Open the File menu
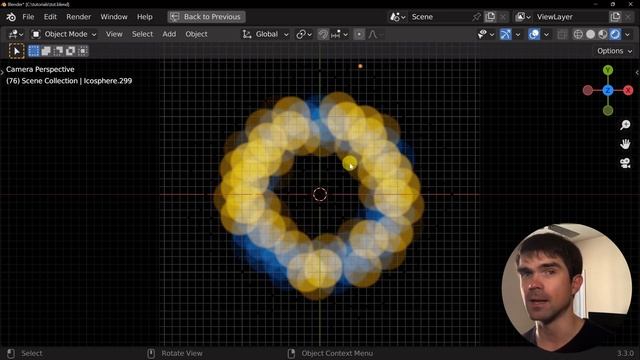 tap(28, 17)
